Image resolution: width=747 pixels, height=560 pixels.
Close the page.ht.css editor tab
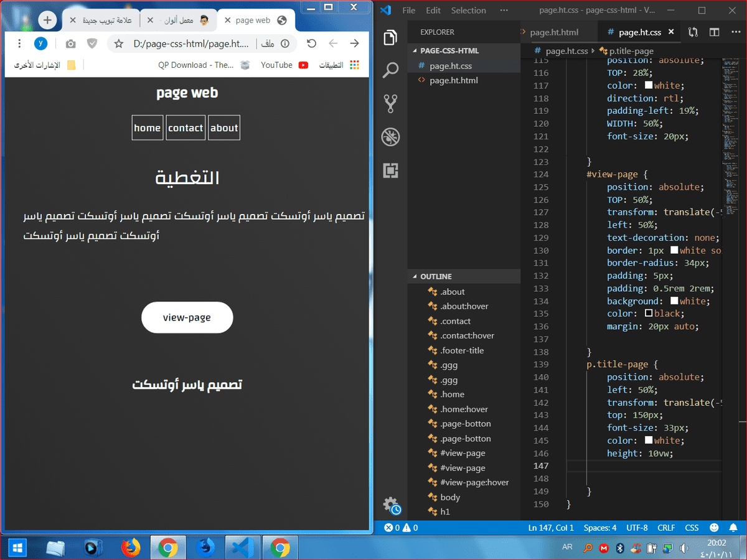coord(672,32)
